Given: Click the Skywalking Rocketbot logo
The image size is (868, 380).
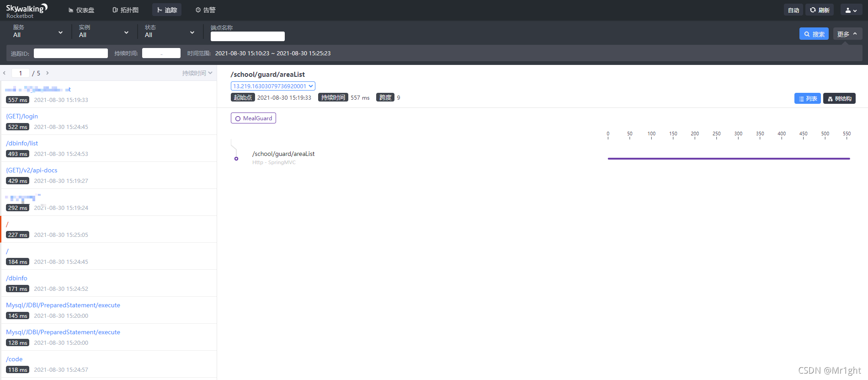Looking at the screenshot, I should (27, 11).
